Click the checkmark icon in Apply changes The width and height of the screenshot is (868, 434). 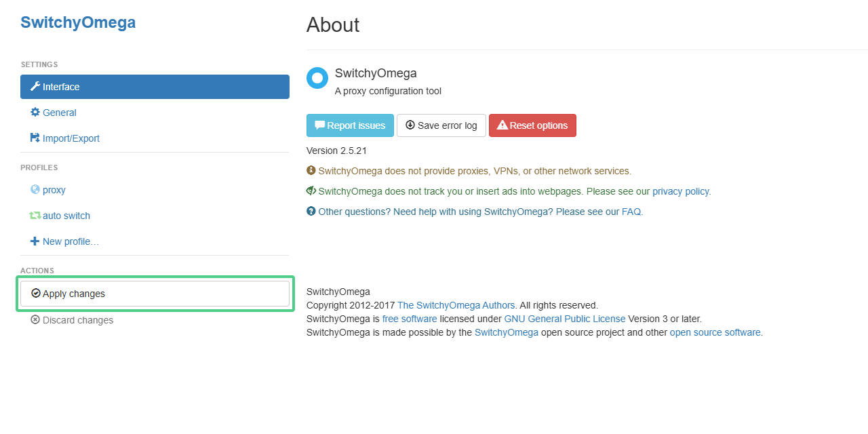pyautogui.click(x=36, y=294)
